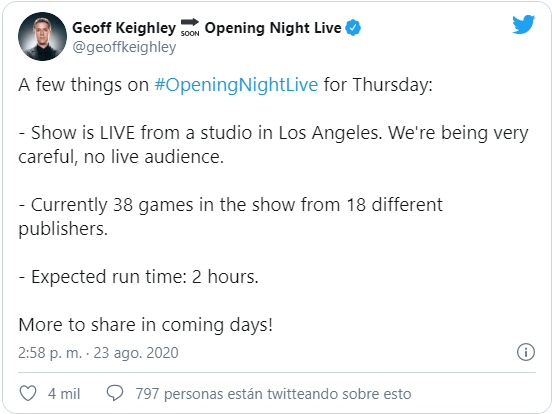Viewport: 552px width, 414px height.
Task: Click the A few things on text
Action: pyautogui.click(x=84, y=85)
